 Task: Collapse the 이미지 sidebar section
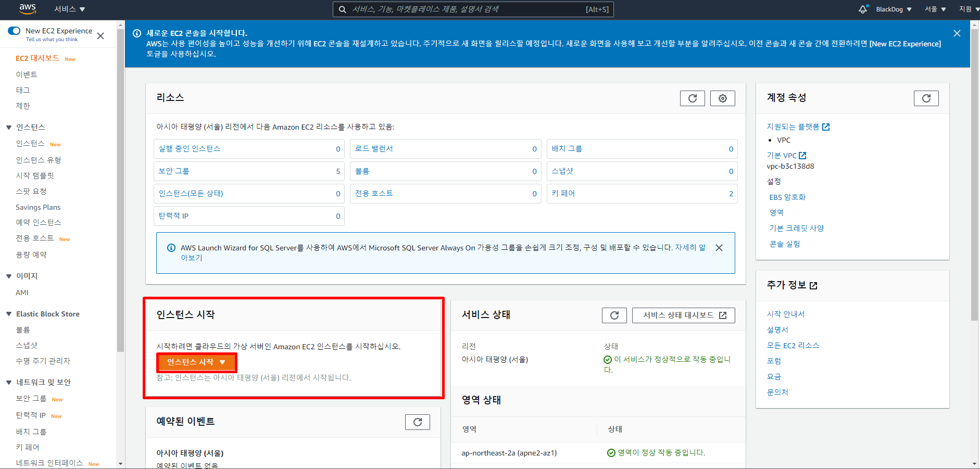pyautogui.click(x=9, y=276)
